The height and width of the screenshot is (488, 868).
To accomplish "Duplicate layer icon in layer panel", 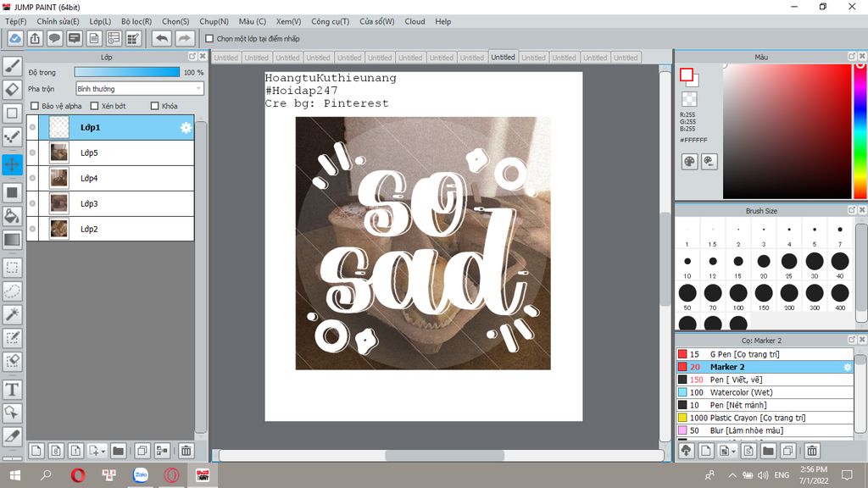I will click(142, 451).
